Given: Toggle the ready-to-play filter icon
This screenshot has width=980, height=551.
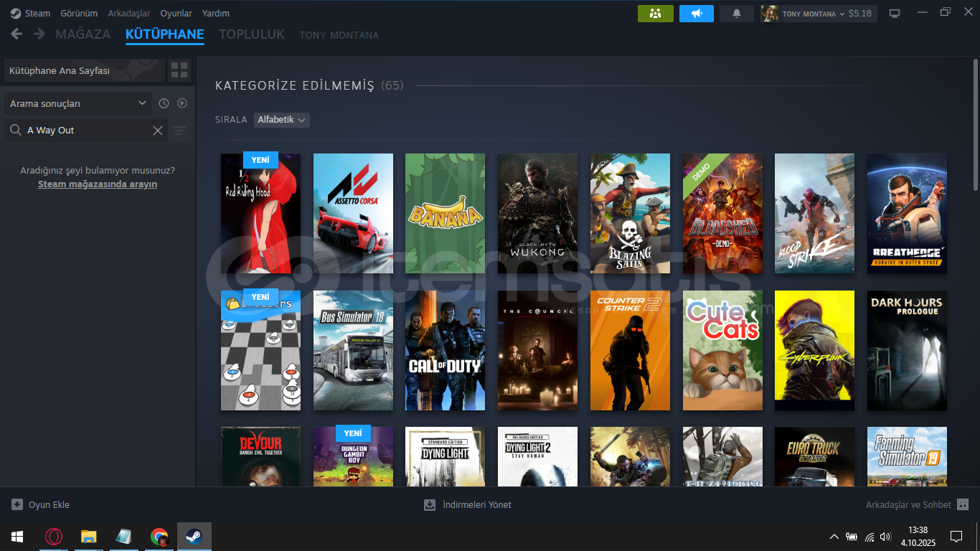Looking at the screenshot, I should 182,103.
